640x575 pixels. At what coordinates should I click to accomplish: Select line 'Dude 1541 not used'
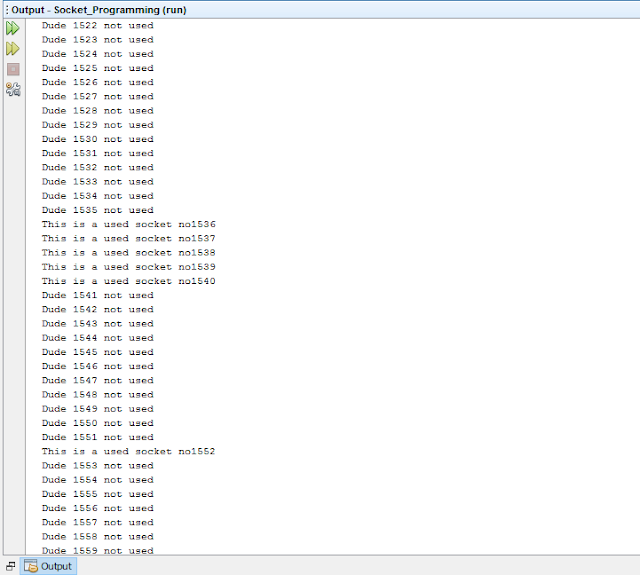[98, 295]
